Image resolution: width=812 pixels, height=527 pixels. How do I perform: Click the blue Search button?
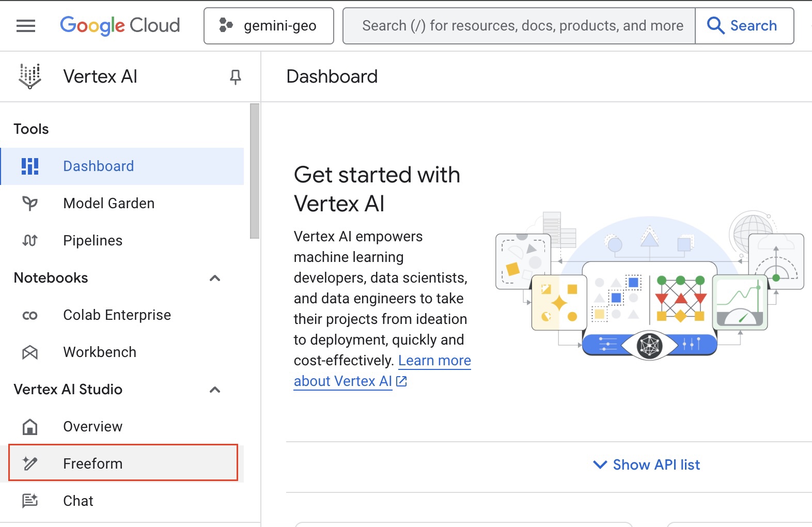[744, 26]
